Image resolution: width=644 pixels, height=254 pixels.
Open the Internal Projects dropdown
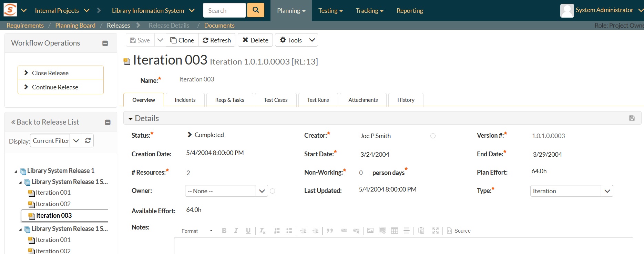tap(87, 10)
